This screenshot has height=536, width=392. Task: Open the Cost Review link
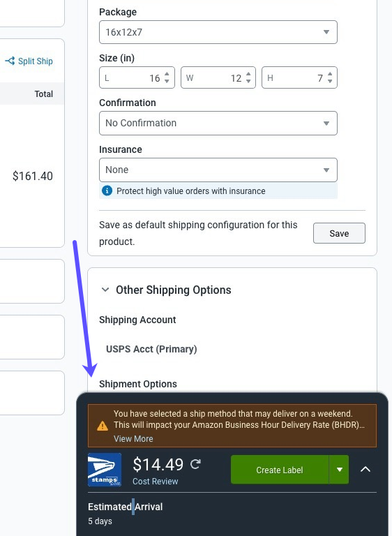[x=155, y=482]
